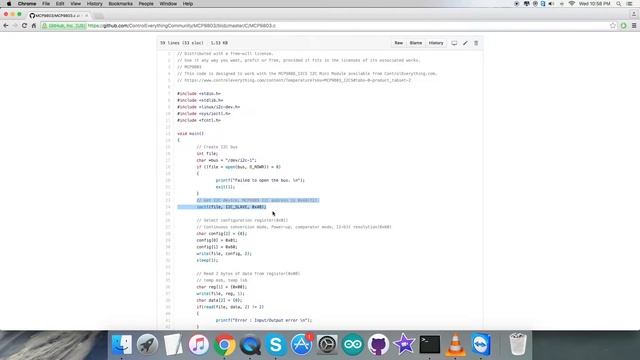Focus the GitHub URL address bar
This screenshot has height=360, width=640.
coord(323,26)
